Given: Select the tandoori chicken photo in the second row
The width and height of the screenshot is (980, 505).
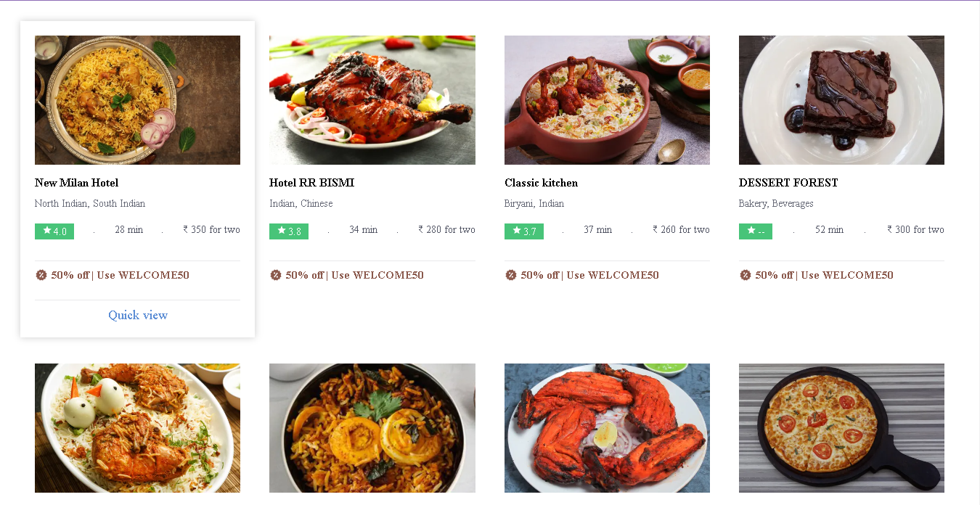Looking at the screenshot, I should [x=607, y=428].
